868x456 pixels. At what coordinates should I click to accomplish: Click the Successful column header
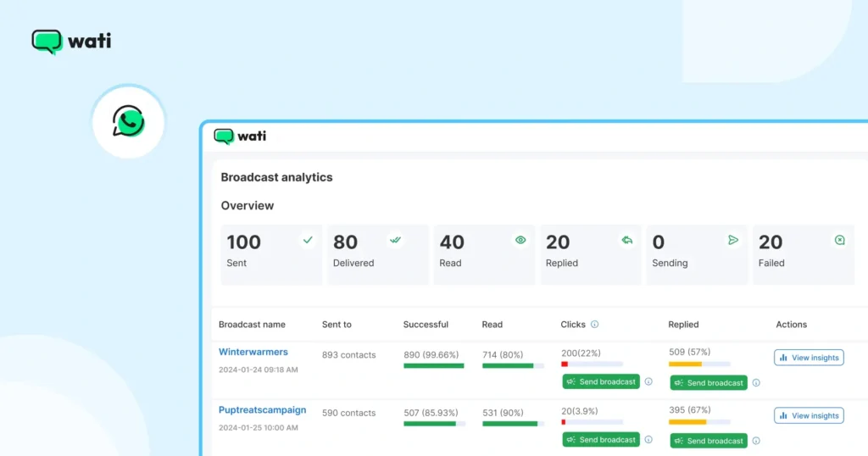pyautogui.click(x=426, y=325)
